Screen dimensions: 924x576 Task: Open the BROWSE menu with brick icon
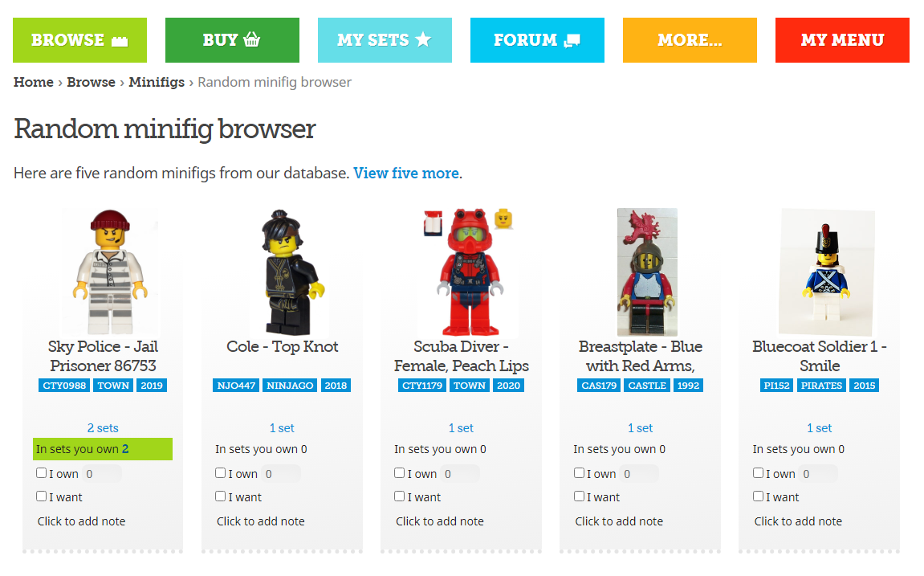tap(79, 40)
